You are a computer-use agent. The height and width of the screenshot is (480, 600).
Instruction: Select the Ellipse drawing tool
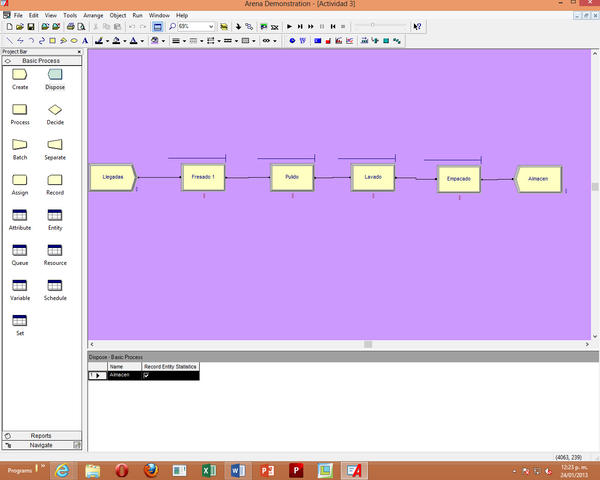(x=74, y=41)
